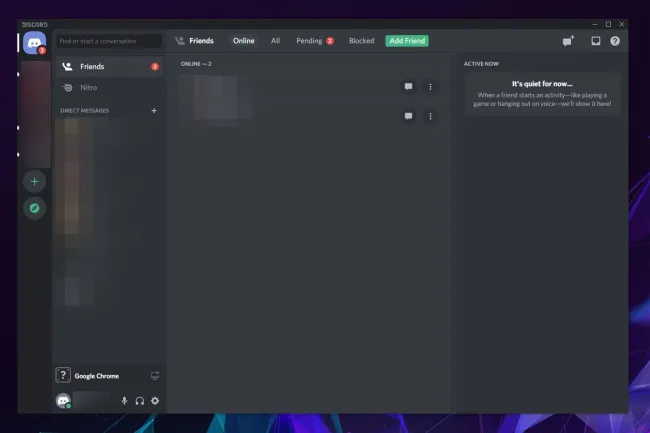This screenshot has width=650, height=433.
Task: Click the Google Chrome activity icon
Action: [63, 375]
